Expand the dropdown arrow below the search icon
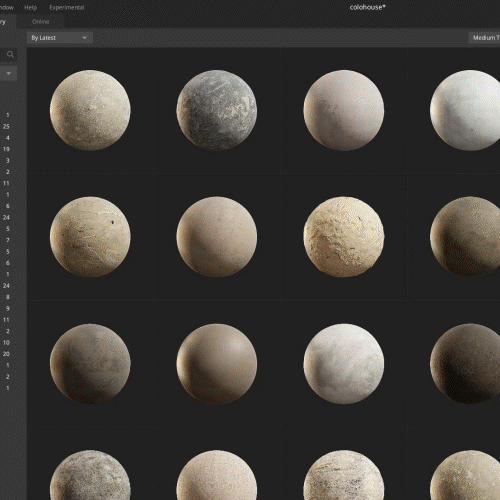This screenshot has height=500, width=500. click(x=8, y=73)
